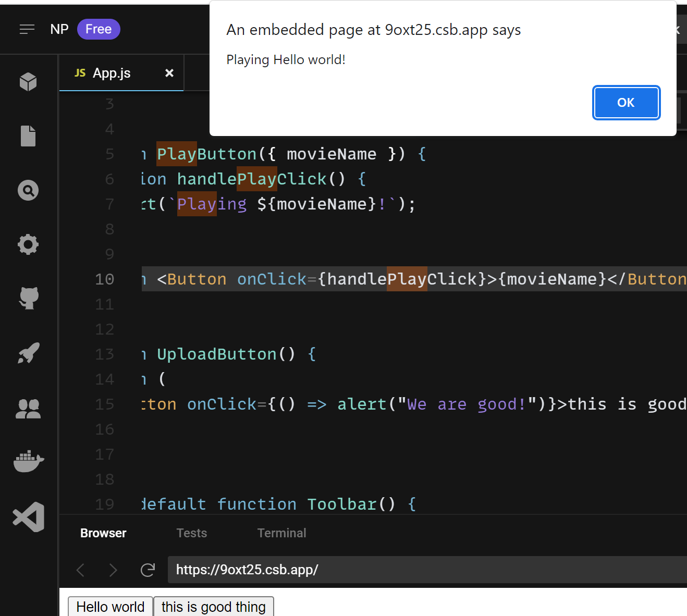Open the Explorer file icon
687x616 pixels.
coord(28,136)
